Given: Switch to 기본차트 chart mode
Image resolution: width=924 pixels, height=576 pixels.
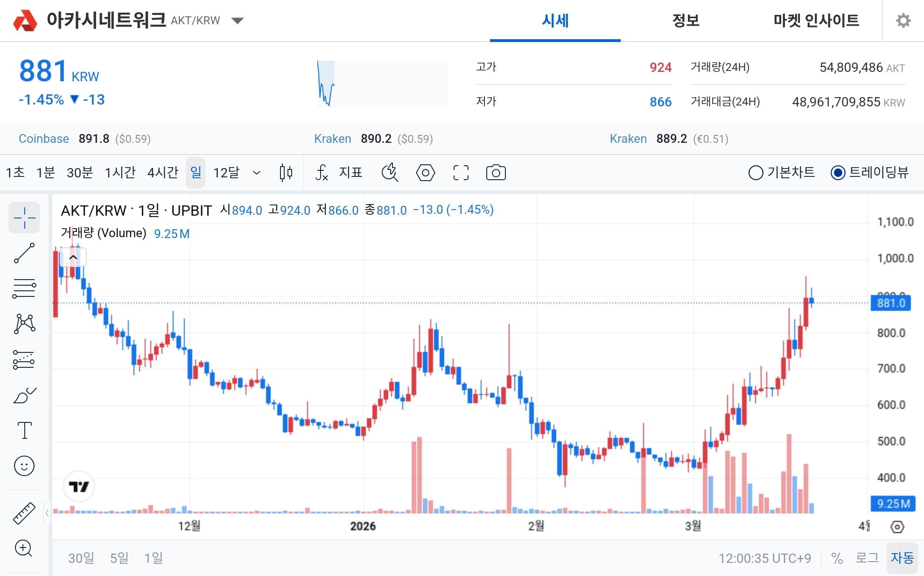Looking at the screenshot, I should tap(756, 172).
